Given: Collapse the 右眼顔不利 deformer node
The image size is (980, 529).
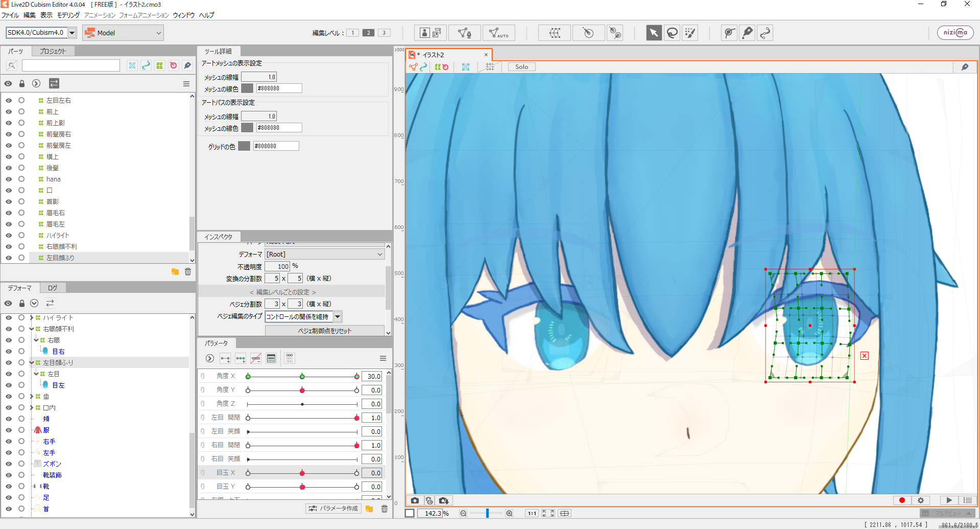Looking at the screenshot, I should pos(32,329).
